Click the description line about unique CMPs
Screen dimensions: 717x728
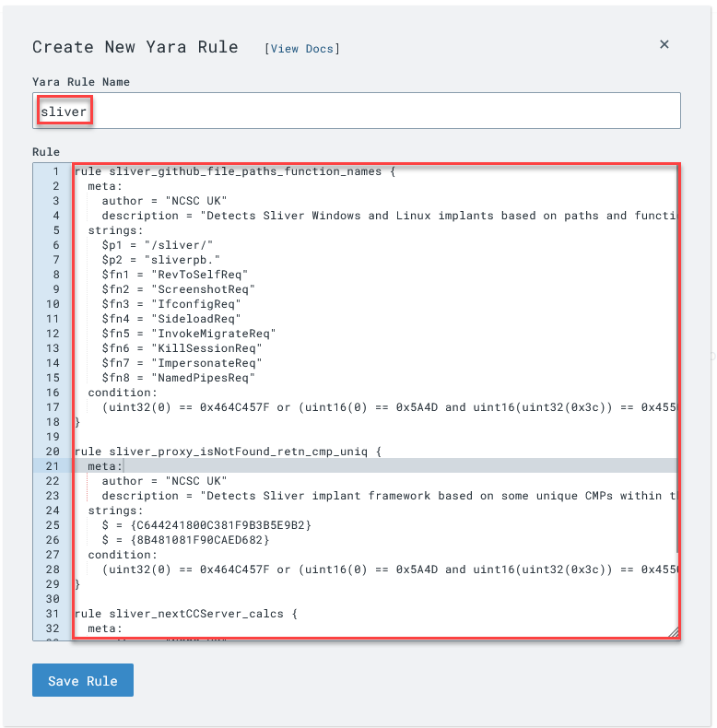(x=389, y=496)
